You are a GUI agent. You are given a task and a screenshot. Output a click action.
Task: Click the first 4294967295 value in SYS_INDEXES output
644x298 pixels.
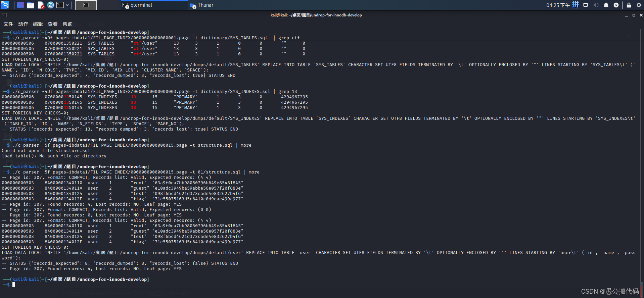pyautogui.click(x=294, y=97)
